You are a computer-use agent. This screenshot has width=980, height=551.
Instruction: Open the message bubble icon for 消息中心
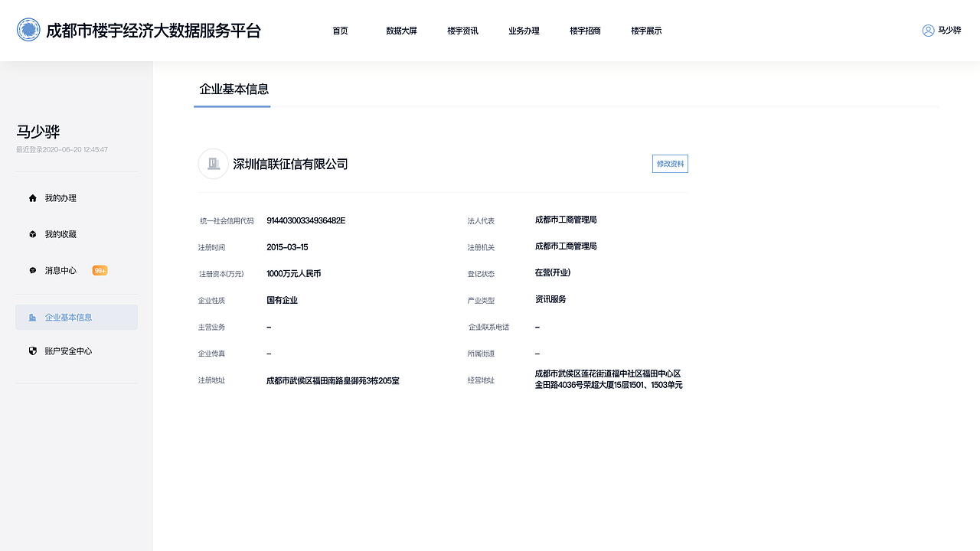[32, 270]
